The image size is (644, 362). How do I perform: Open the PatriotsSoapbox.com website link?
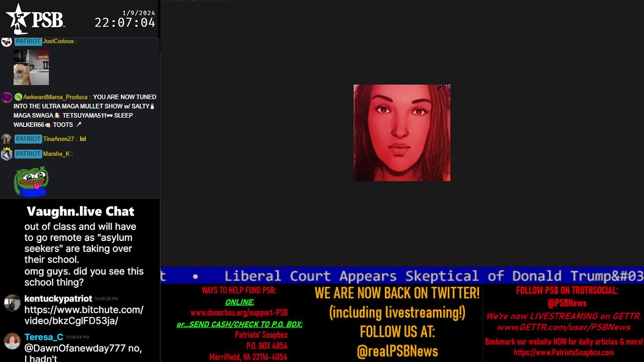[x=563, y=352]
